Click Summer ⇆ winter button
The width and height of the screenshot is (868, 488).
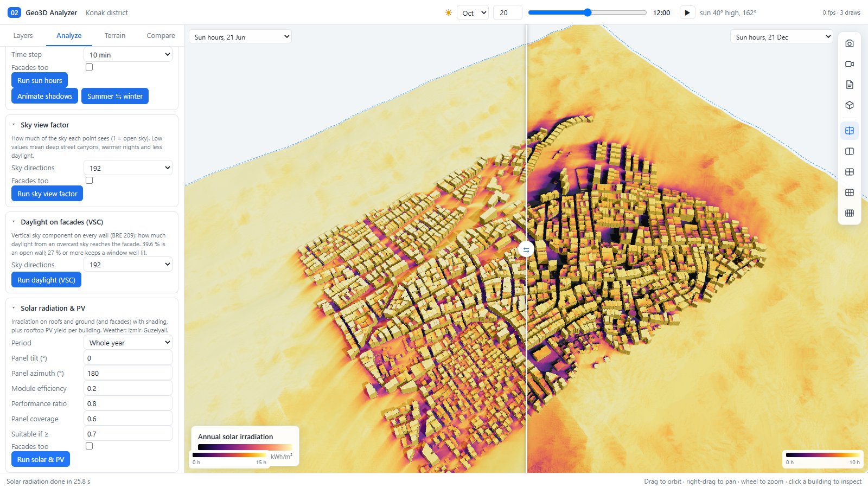click(x=115, y=96)
